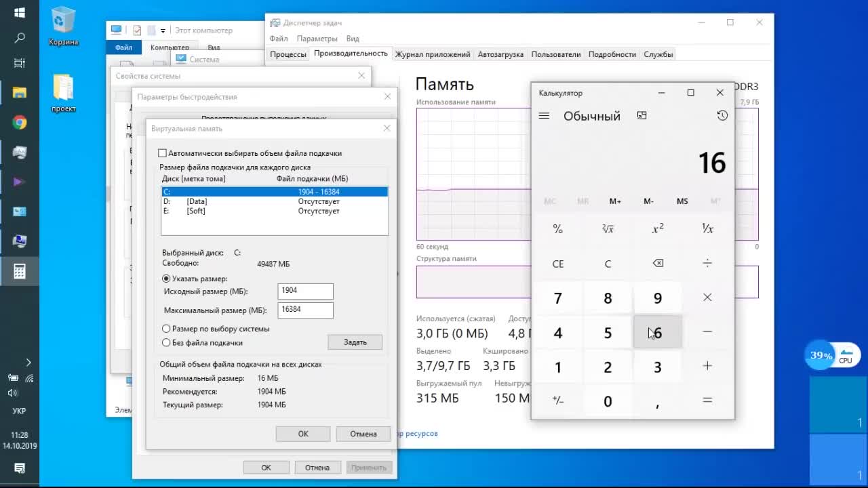
Task: Click the calculator multiply key
Action: [x=707, y=298]
